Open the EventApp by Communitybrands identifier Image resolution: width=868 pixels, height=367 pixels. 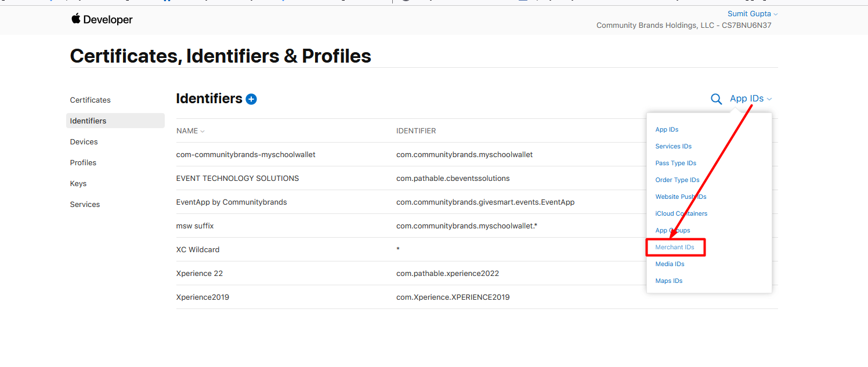pos(232,202)
